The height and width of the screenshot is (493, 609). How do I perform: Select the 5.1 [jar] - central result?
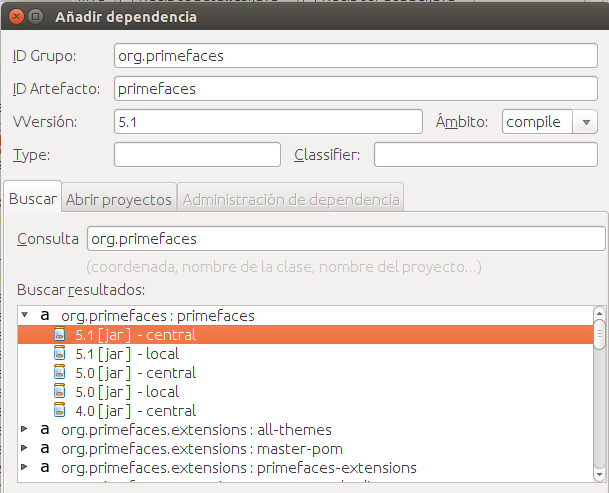tap(305, 334)
